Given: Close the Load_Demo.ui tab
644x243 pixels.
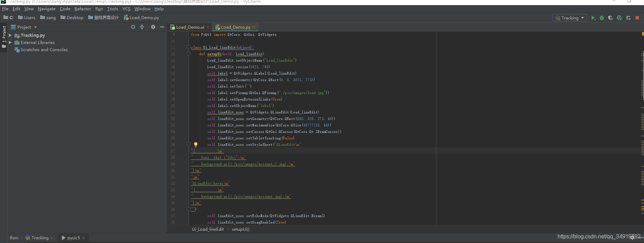Looking at the screenshot, I should (208, 27).
